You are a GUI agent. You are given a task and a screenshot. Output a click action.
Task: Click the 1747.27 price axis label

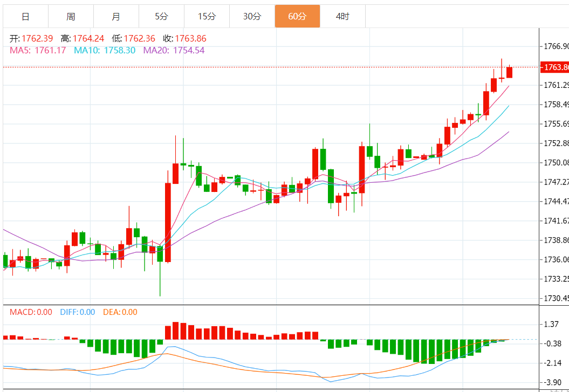556,182
